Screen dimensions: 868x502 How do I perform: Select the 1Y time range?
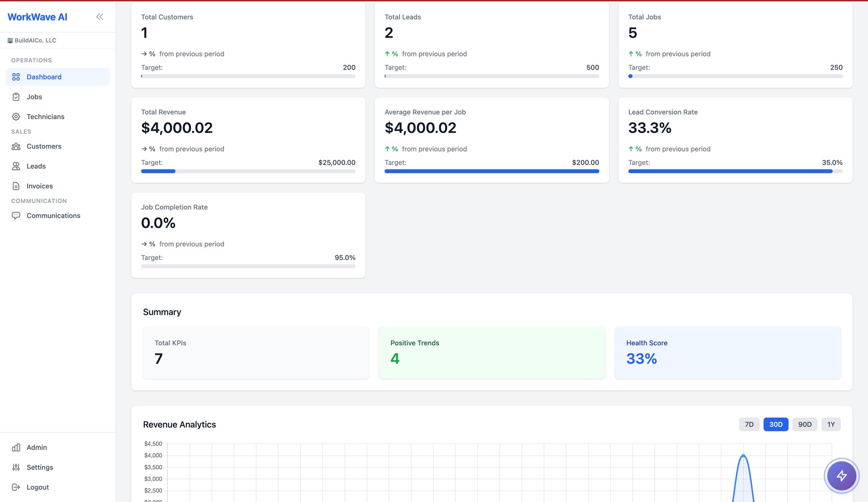point(831,425)
